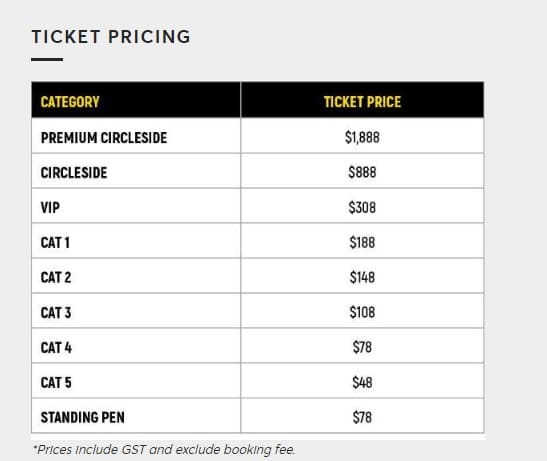547x461 pixels.
Task: Click the $888 price value
Action: click(x=362, y=172)
